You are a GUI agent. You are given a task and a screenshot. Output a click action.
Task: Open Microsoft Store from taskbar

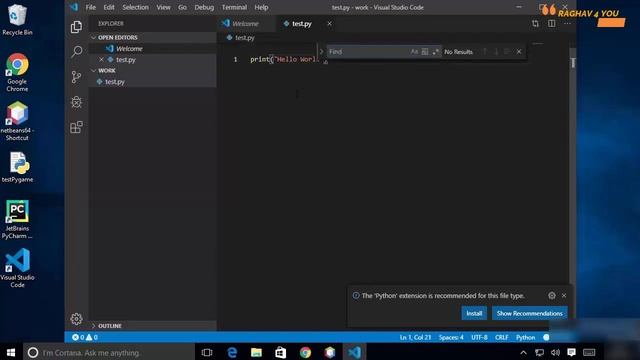[x=281, y=352]
